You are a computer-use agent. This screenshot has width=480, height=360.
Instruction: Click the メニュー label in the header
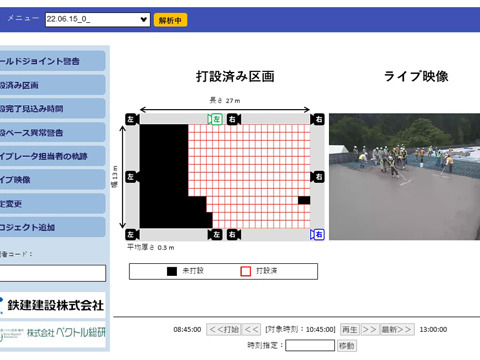23,18
